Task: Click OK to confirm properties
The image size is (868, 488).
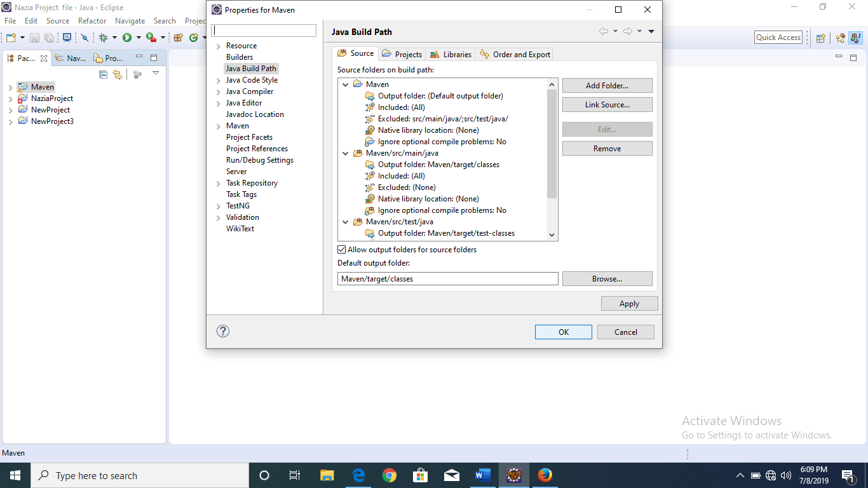Action: pos(564,332)
